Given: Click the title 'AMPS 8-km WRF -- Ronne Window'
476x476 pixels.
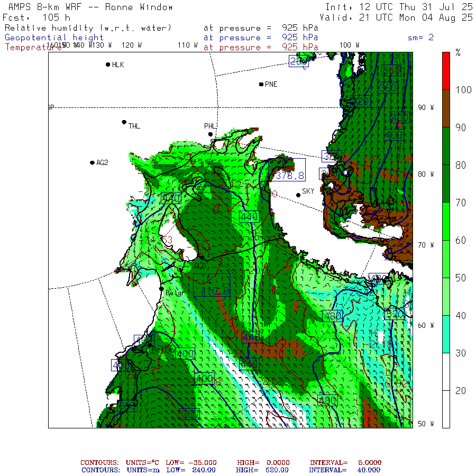Looking at the screenshot, I should 90,7.
